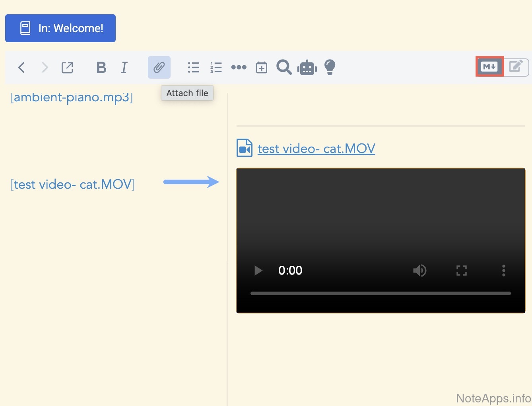Switch to rich text editor mode
Image resolution: width=532 pixels, height=406 pixels.
516,67
